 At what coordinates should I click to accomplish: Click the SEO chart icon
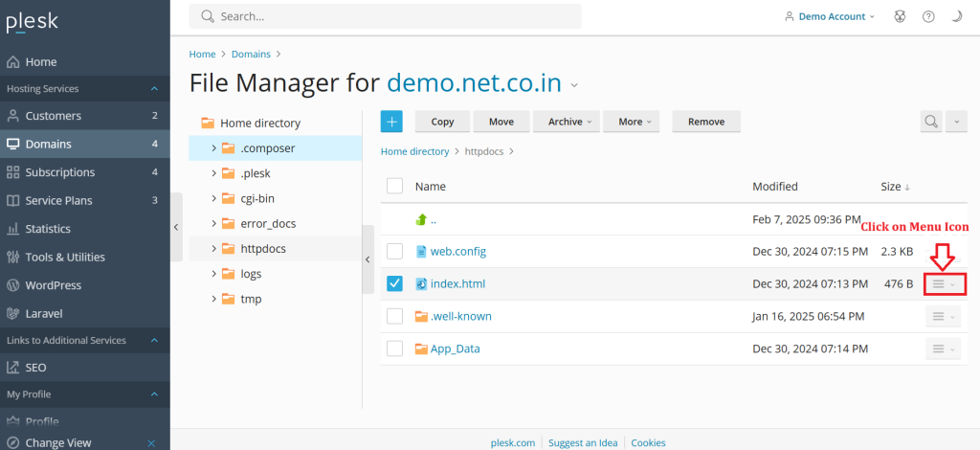(13, 368)
